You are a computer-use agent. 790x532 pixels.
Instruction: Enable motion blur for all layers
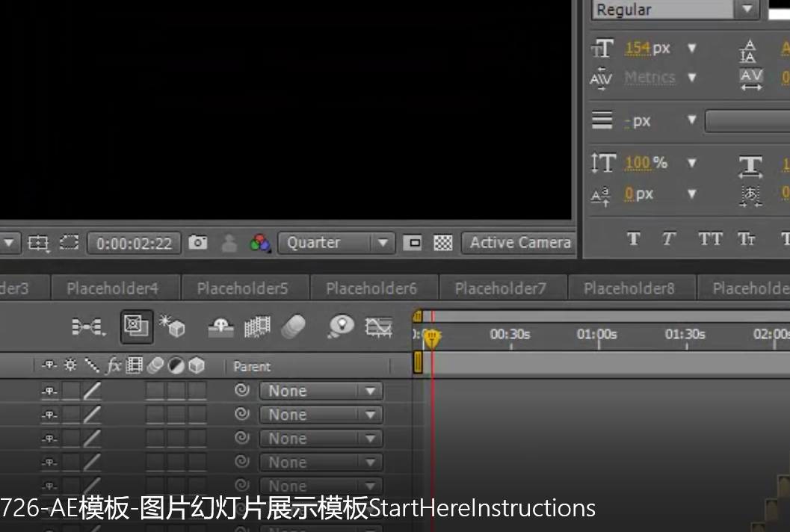(x=293, y=327)
